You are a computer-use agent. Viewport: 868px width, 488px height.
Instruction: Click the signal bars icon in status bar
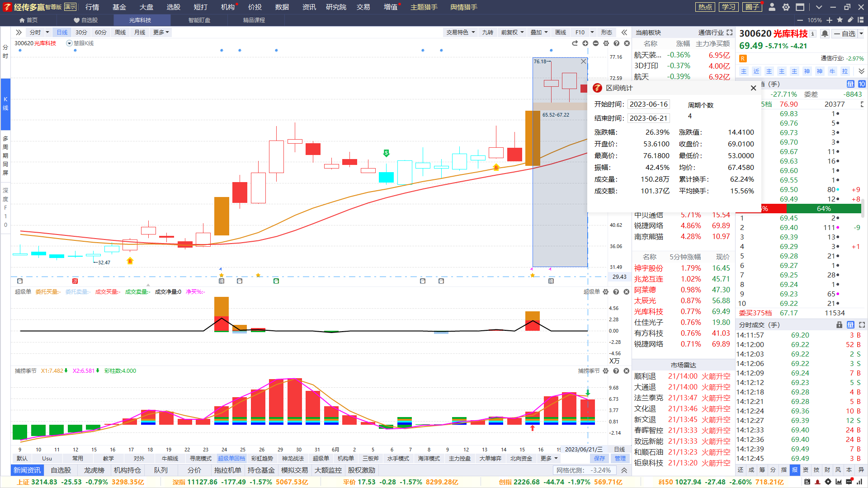tap(860, 482)
